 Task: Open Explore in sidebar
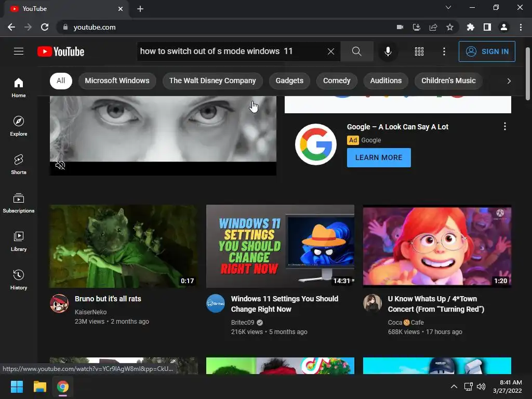pos(19,126)
